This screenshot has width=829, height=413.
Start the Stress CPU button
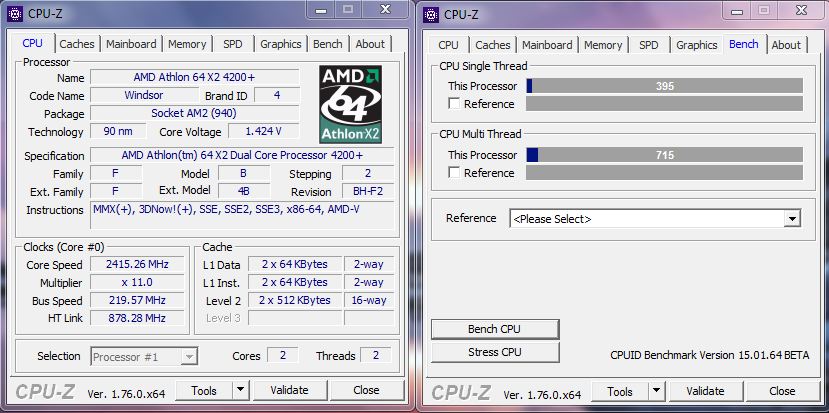pos(494,352)
